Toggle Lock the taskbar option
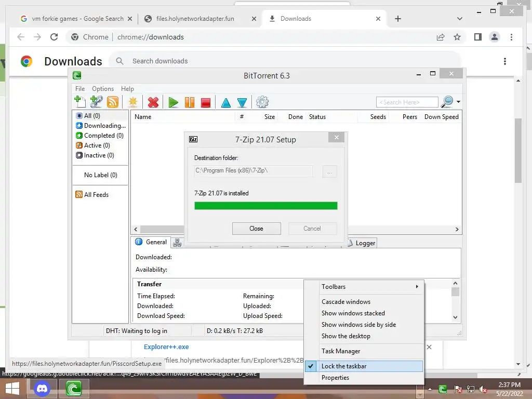 364,366
